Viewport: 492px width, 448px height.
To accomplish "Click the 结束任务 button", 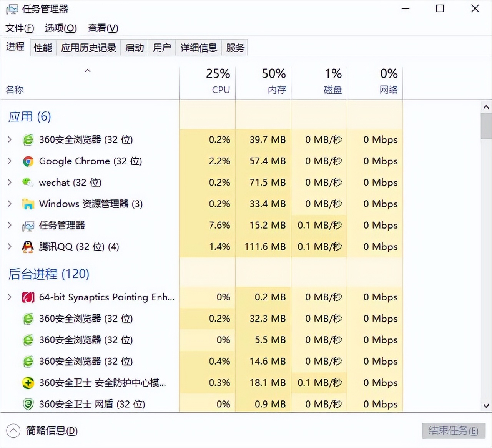I will 453,431.
